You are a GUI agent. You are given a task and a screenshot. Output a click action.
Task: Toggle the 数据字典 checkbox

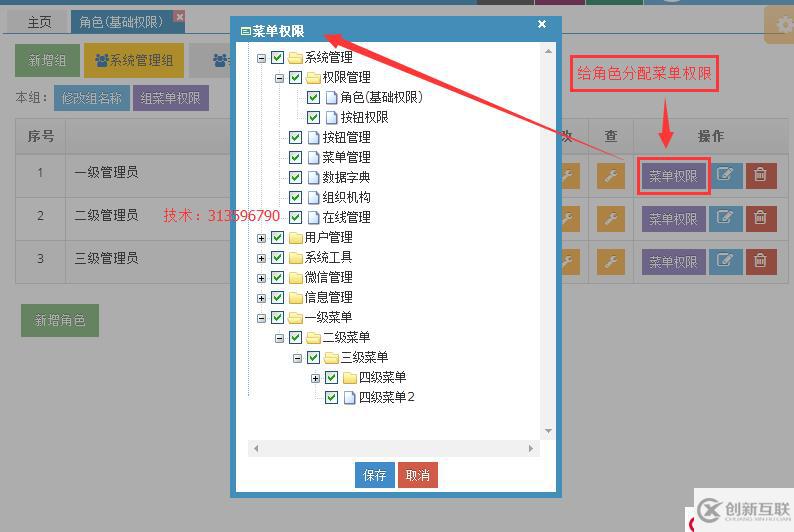295,178
